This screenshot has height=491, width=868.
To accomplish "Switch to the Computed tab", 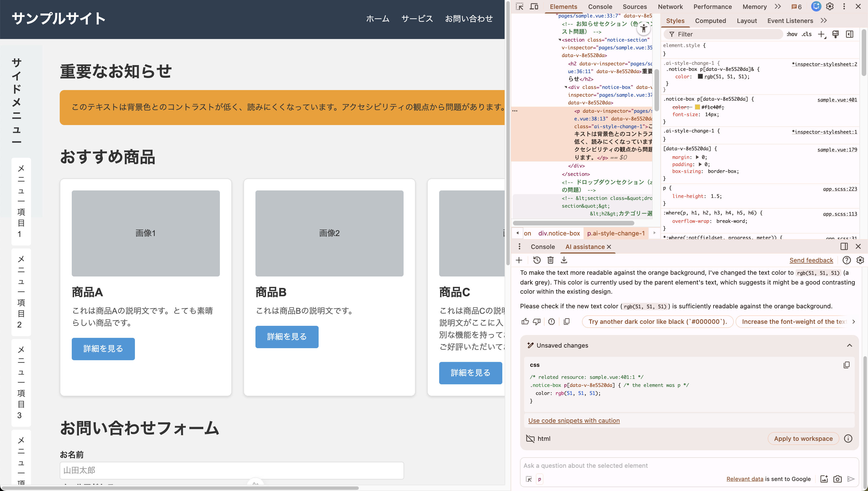I will [710, 21].
